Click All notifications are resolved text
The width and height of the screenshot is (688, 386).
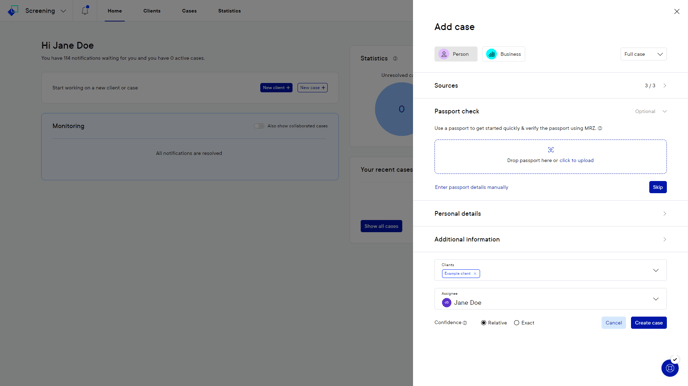click(x=189, y=153)
